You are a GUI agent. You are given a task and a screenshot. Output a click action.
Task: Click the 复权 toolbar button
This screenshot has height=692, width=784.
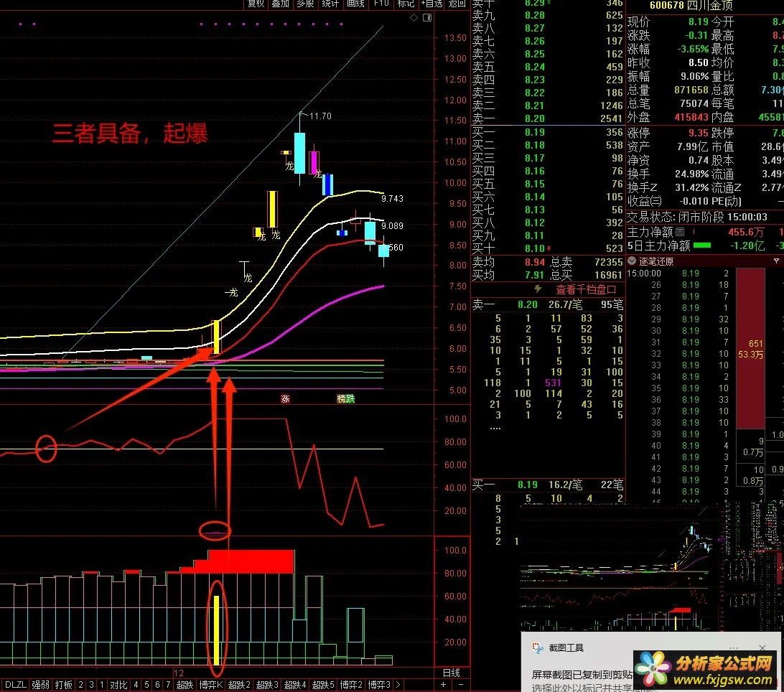click(256, 4)
